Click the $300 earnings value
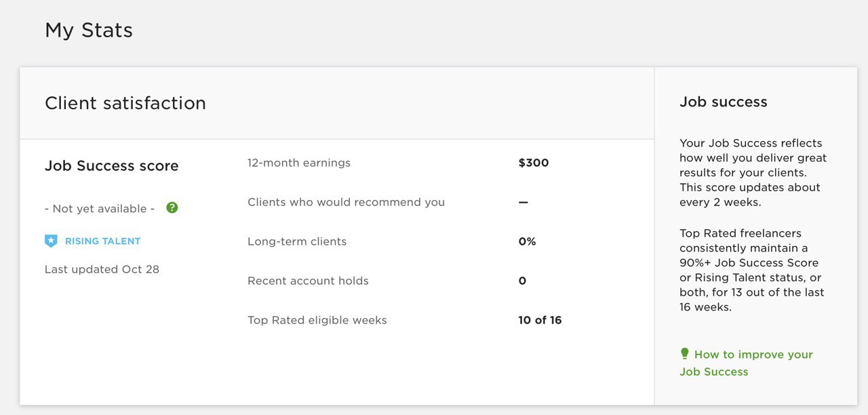 point(533,163)
